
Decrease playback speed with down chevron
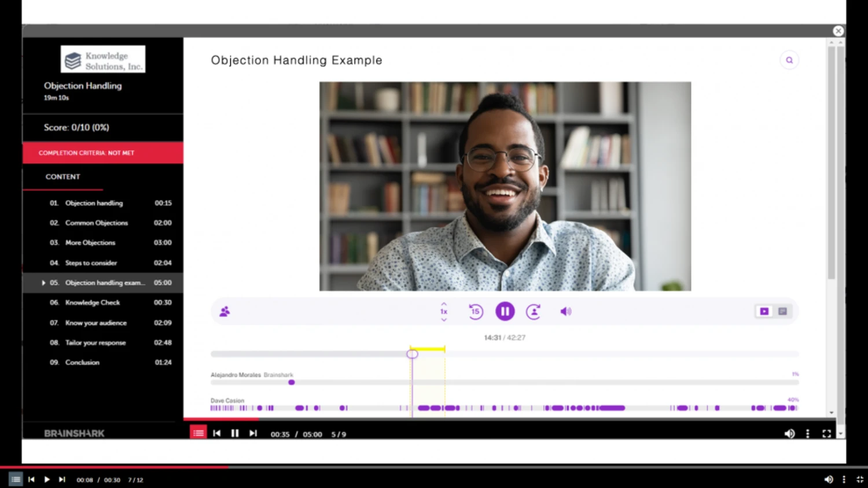444,320
